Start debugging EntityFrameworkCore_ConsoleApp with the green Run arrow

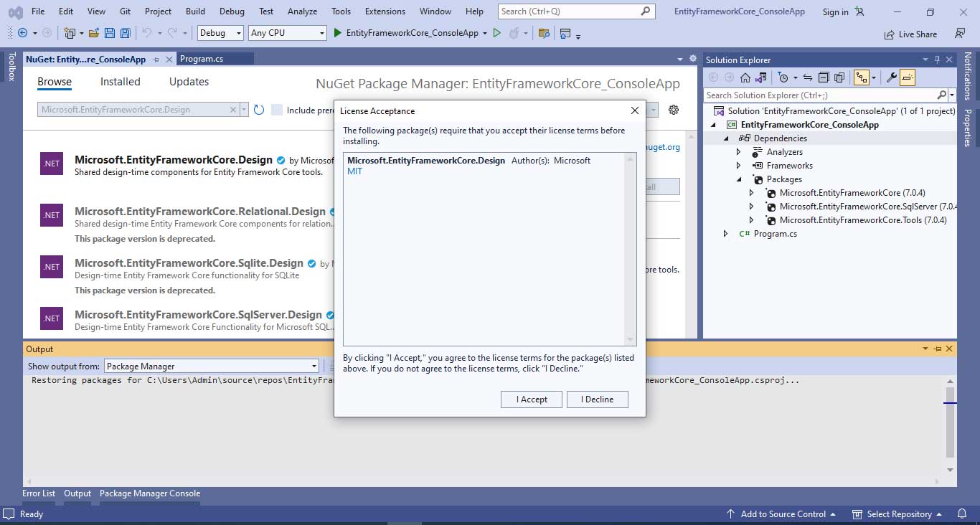coord(337,33)
